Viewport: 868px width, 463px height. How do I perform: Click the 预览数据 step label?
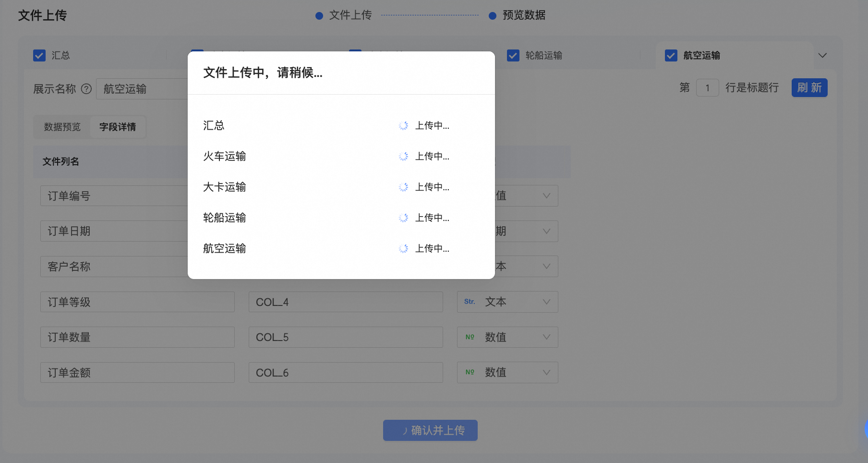[x=524, y=15]
